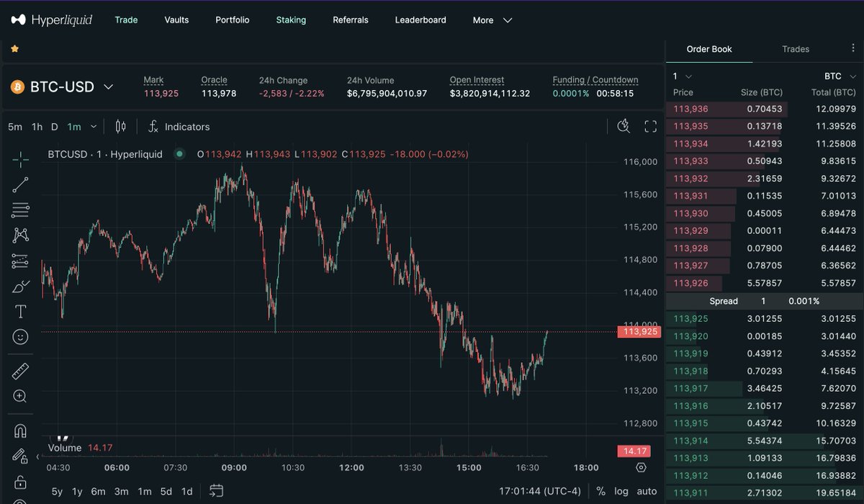This screenshot has height=504, width=864.
Task: Enter fullscreen chart mode
Action: click(x=650, y=127)
